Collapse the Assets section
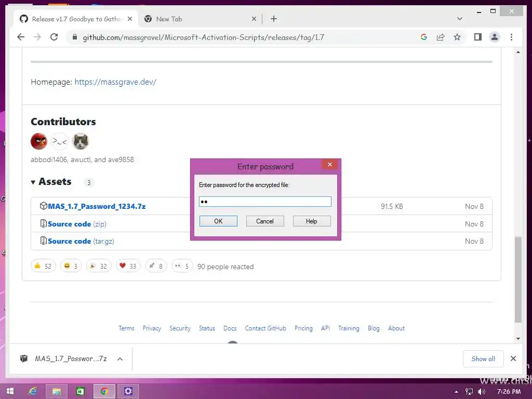Screen dimensions: 532x399 (x=51, y=182)
